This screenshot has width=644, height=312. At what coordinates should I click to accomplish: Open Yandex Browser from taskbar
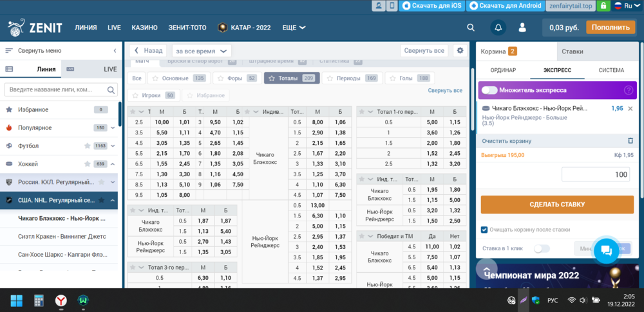(x=61, y=301)
